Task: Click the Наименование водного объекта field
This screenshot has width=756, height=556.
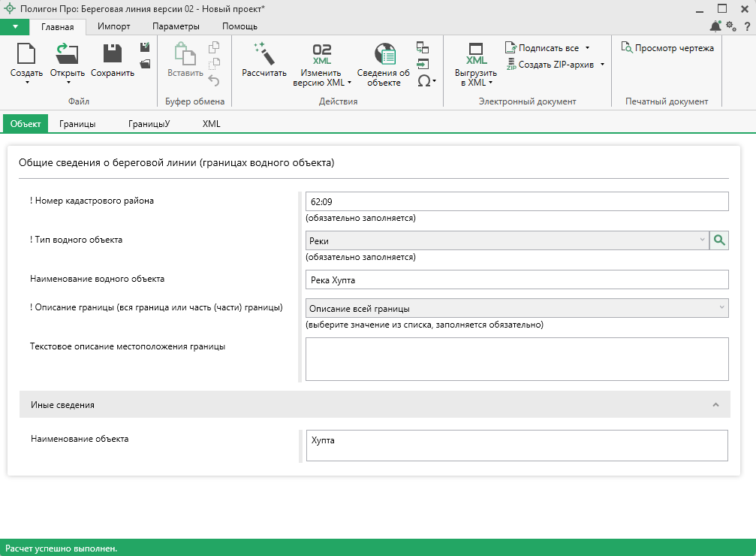Action: coord(517,280)
